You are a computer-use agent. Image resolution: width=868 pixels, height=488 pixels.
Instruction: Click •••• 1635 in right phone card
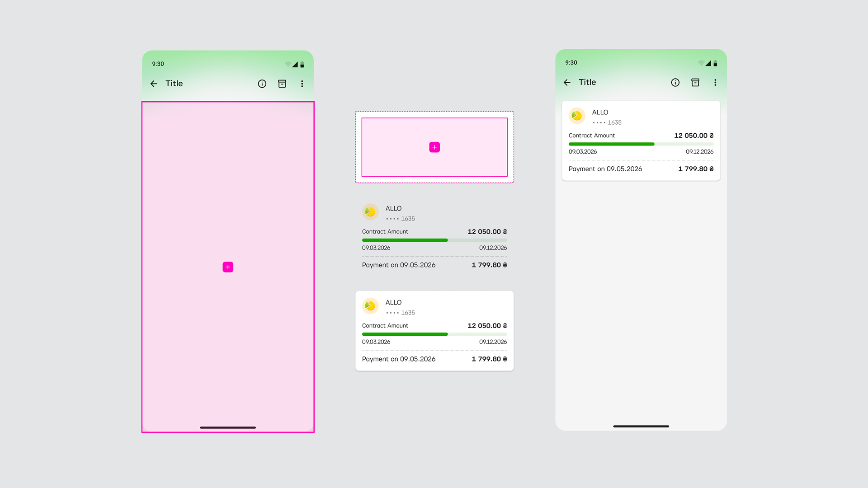[x=607, y=122]
